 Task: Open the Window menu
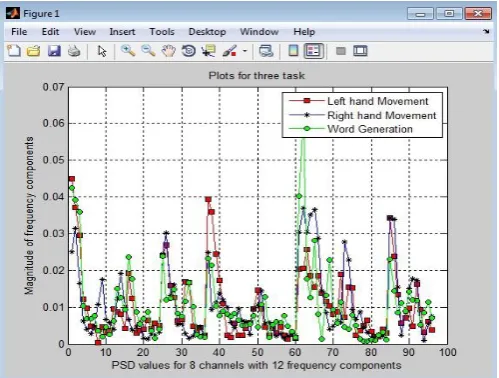[x=259, y=32]
